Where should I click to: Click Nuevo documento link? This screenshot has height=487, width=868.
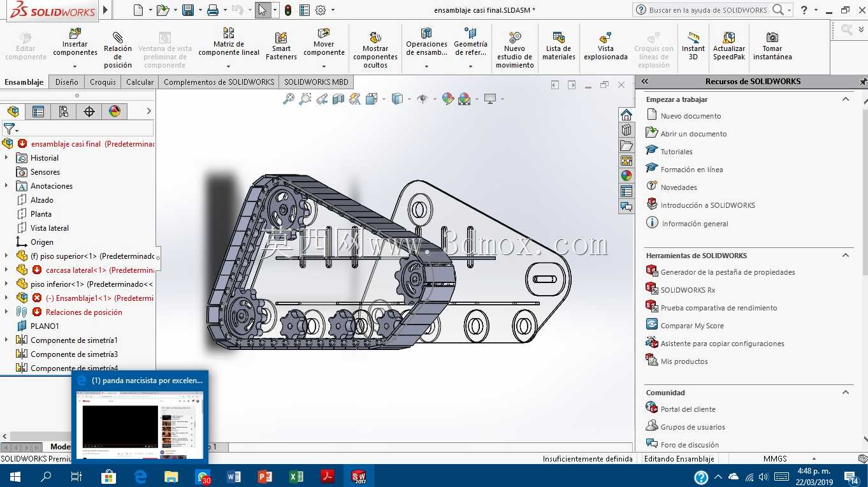(x=691, y=116)
